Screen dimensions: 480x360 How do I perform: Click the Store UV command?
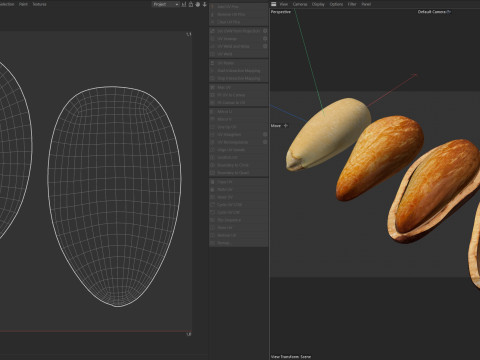[x=239, y=228]
